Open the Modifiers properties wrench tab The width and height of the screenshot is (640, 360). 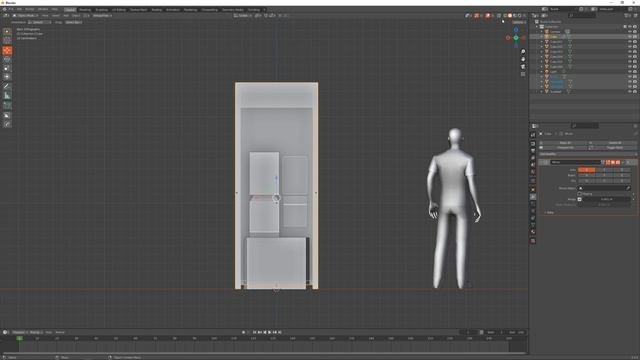point(533,197)
